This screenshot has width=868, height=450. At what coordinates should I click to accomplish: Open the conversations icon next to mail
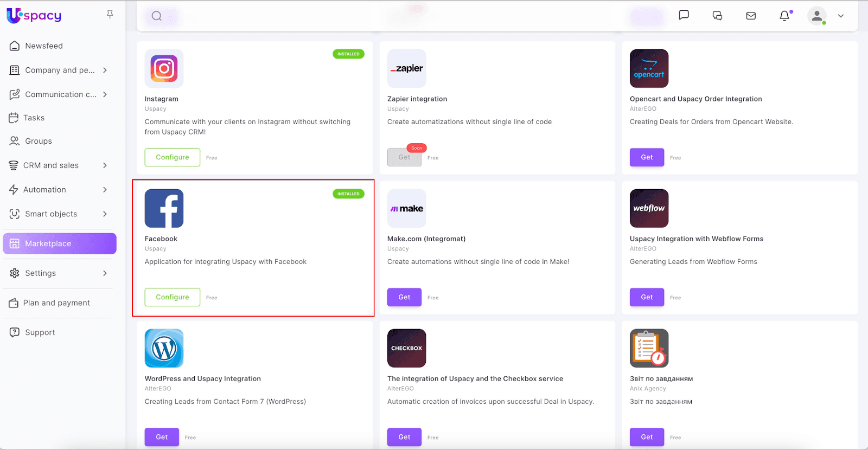(717, 16)
